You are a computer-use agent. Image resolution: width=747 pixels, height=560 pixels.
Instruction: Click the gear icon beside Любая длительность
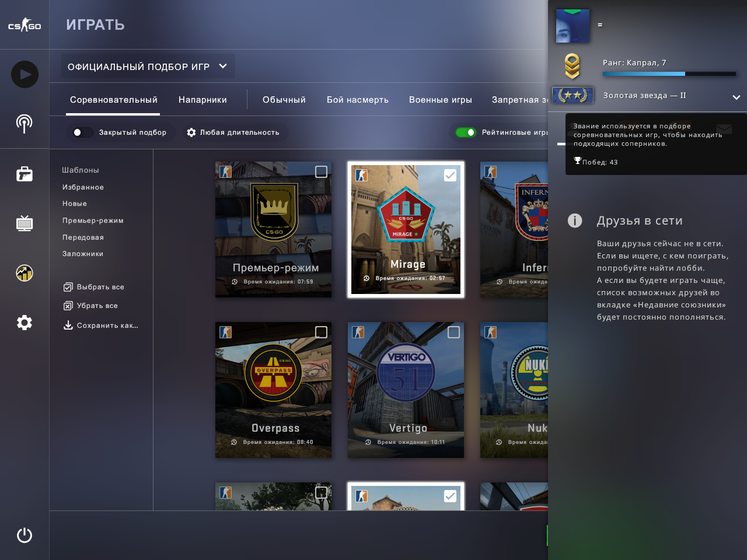[x=191, y=132]
